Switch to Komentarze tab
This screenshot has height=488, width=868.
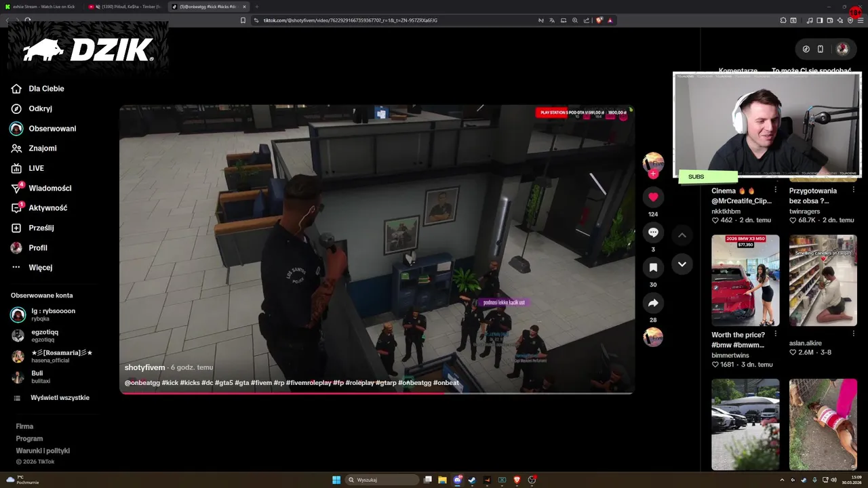tap(738, 70)
